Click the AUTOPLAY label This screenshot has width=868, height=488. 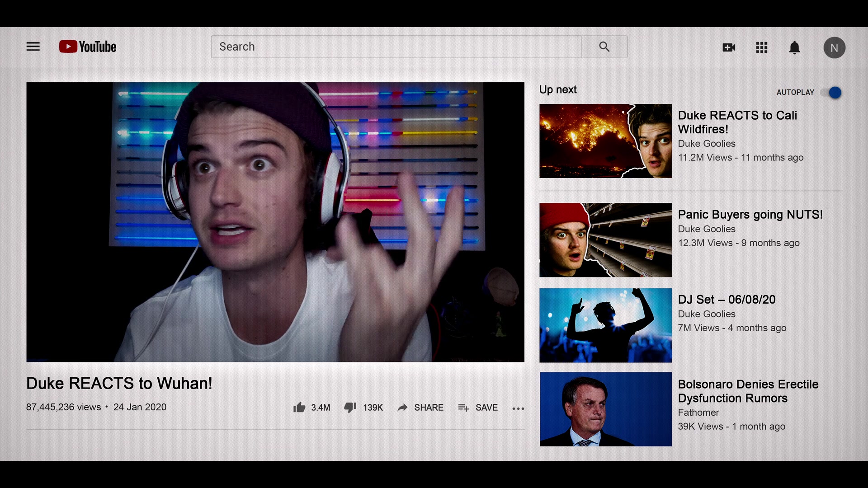(795, 92)
